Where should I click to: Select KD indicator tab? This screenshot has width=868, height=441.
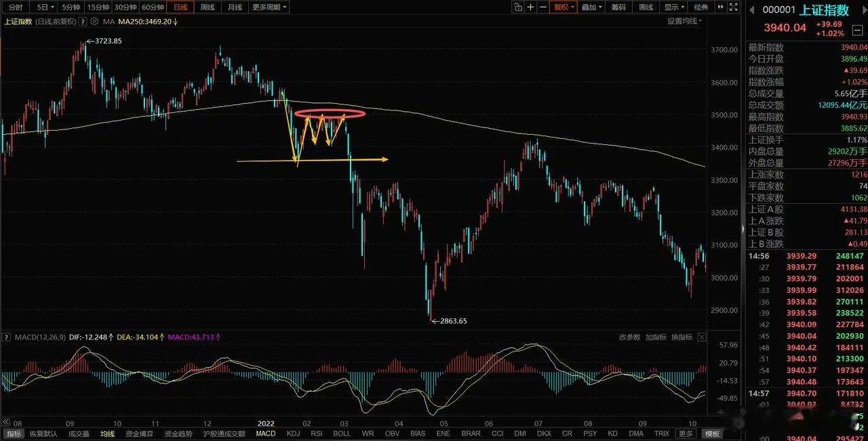(x=612, y=434)
